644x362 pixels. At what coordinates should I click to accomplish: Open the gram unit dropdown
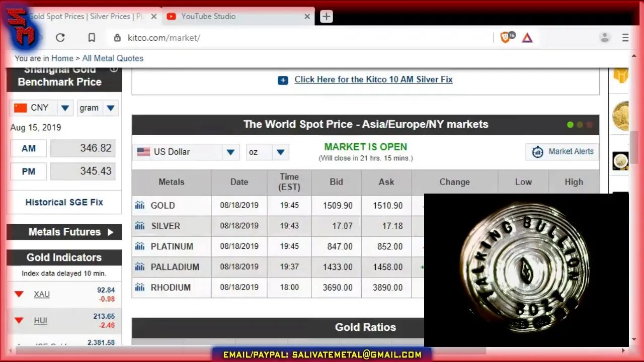tap(111, 108)
